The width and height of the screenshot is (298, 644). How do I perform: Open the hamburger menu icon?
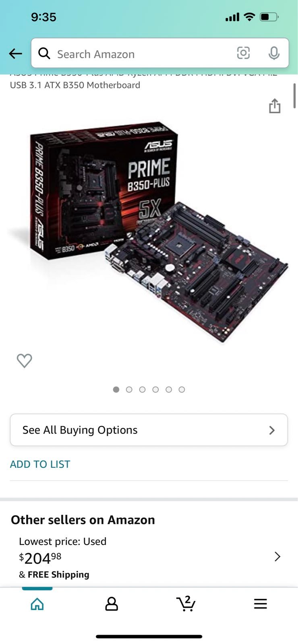coord(261,604)
